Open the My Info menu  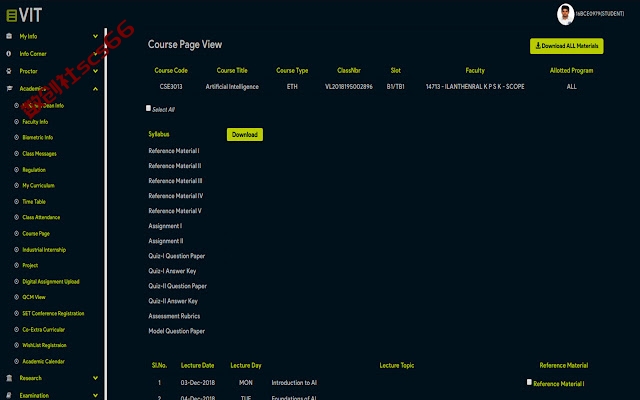[x=28, y=36]
